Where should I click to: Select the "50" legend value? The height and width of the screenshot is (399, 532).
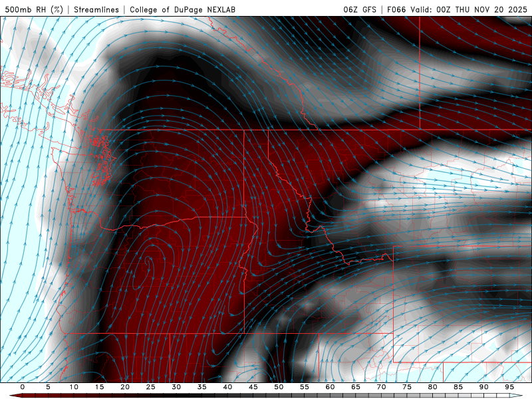[x=279, y=387]
